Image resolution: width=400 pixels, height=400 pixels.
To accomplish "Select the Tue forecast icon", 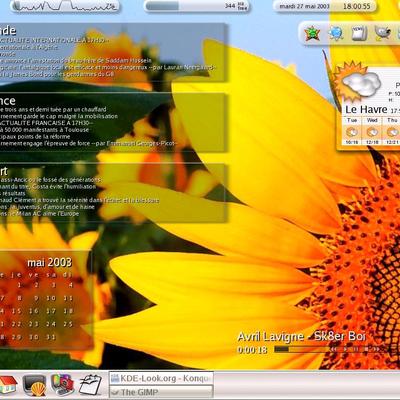I will click(x=352, y=132).
